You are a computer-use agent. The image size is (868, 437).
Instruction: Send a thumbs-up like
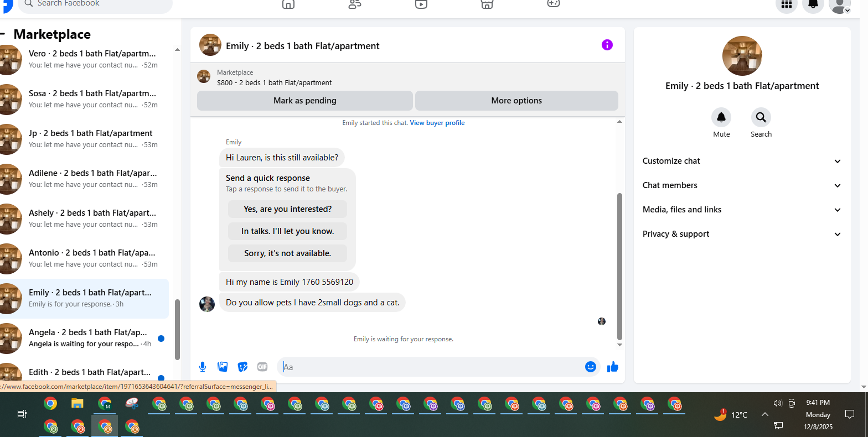(x=613, y=367)
